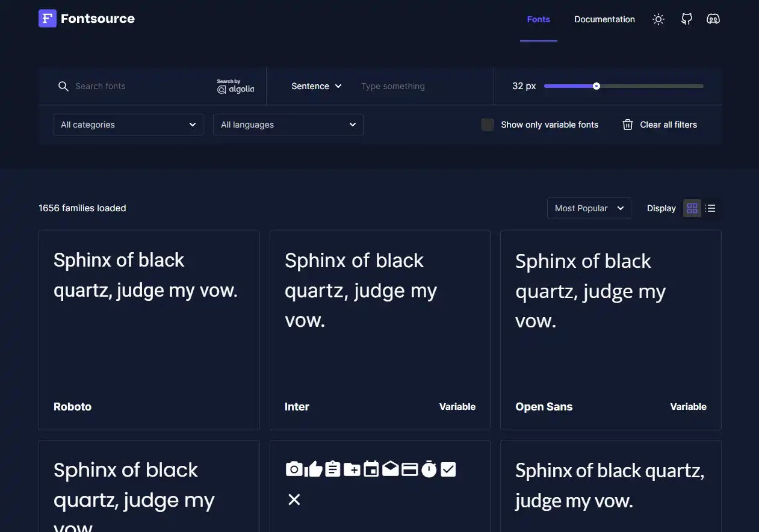The width and height of the screenshot is (759, 532).
Task: Click the folder-plus icon in the icon font preview
Action: [x=352, y=469]
